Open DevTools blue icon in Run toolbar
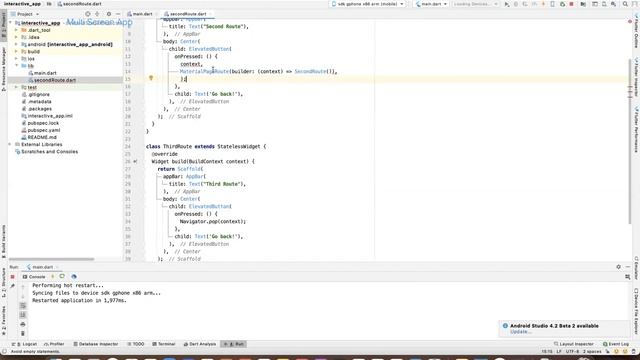The image size is (640, 360). (x=74, y=277)
